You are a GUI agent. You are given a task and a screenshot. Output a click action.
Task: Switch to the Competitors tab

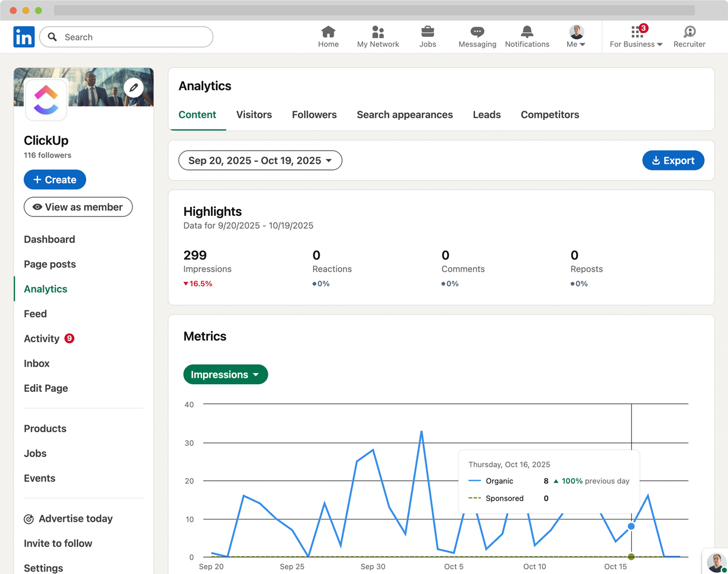(549, 115)
